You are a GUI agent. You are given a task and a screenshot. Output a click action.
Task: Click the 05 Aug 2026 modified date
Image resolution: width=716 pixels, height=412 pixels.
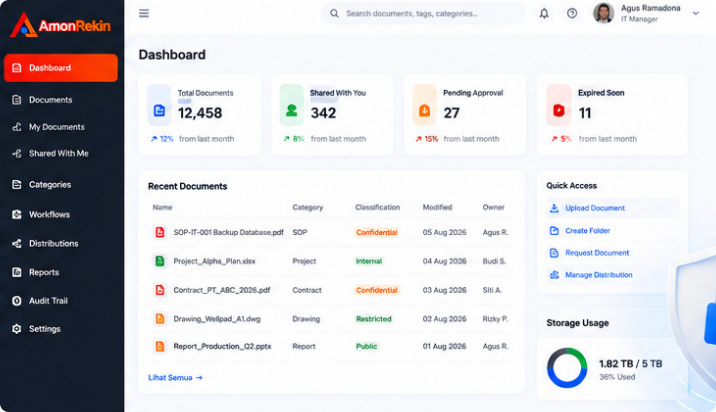[x=444, y=232]
